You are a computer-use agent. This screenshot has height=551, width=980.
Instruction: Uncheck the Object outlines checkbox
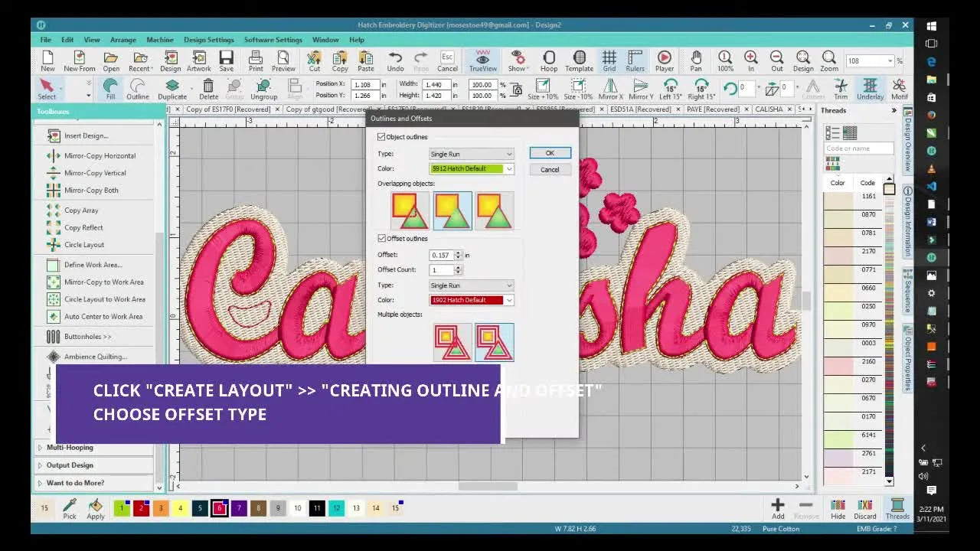[x=381, y=136]
